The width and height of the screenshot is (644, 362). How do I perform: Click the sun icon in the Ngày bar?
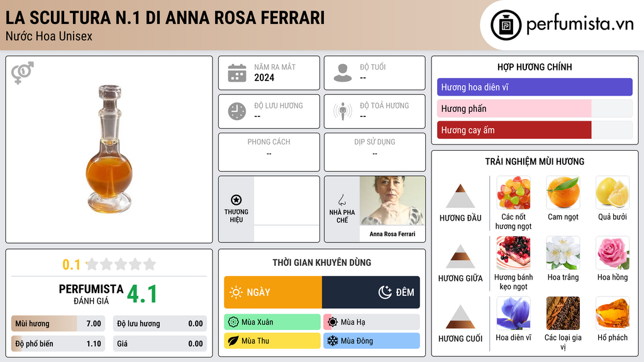coord(236,292)
